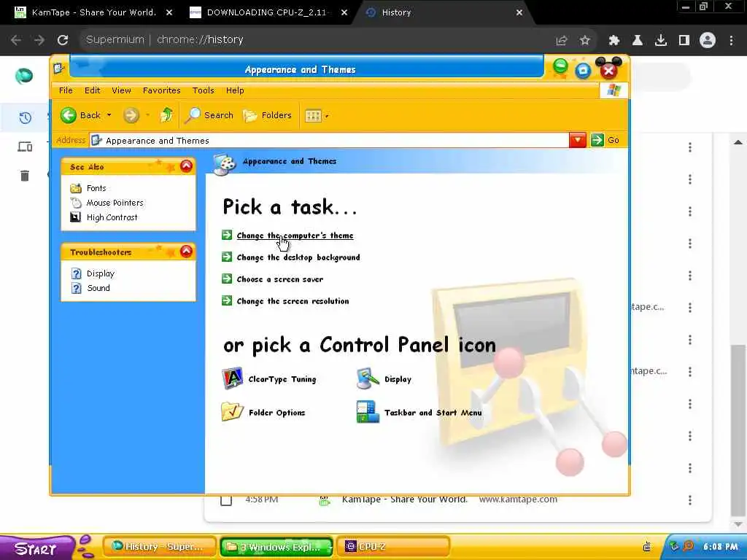
Task: Switch to the DOWNLOADING CPU-Z tab
Action: [x=267, y=12]
